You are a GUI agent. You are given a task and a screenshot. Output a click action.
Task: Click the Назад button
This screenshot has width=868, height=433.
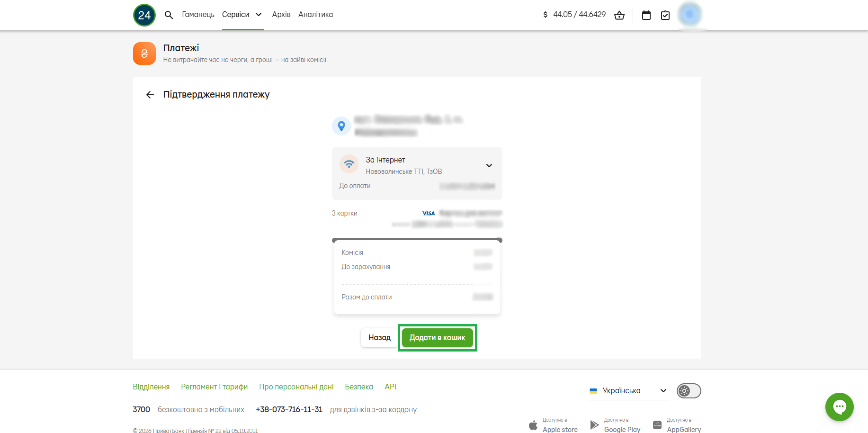pos(379,338)
